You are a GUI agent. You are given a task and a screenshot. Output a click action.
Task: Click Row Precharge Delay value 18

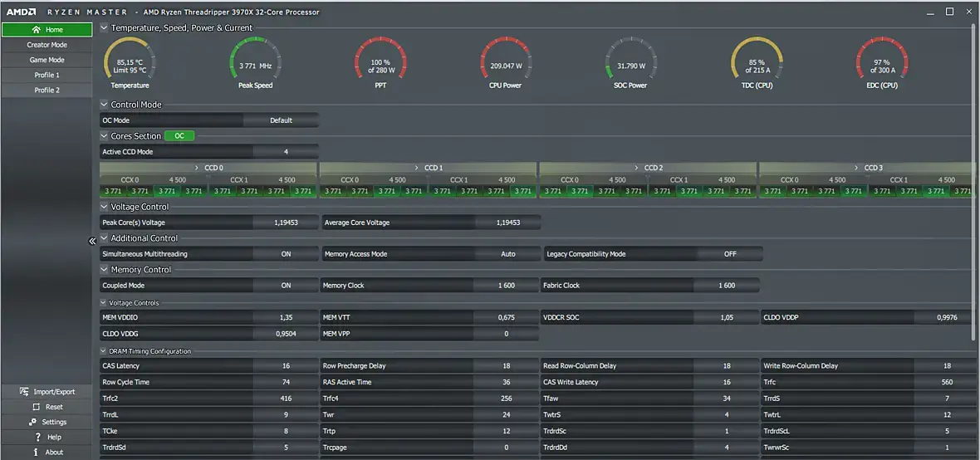coord(507,365)
